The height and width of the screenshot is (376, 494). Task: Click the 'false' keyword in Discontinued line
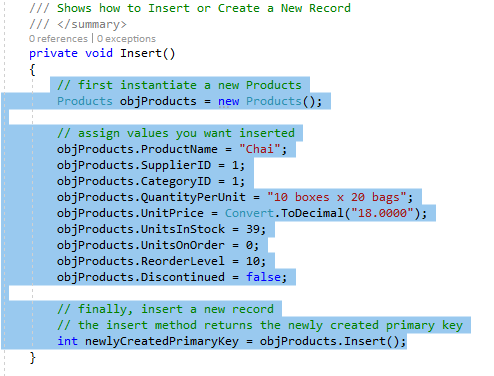click(263, 277)
